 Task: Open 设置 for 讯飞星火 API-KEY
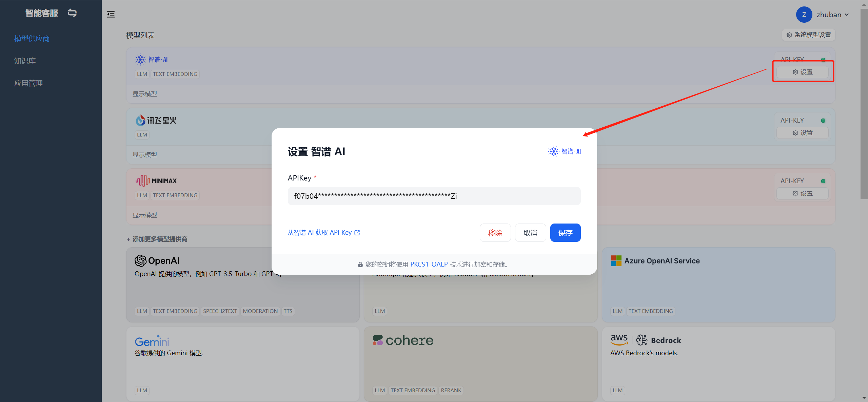coord(803,133)
